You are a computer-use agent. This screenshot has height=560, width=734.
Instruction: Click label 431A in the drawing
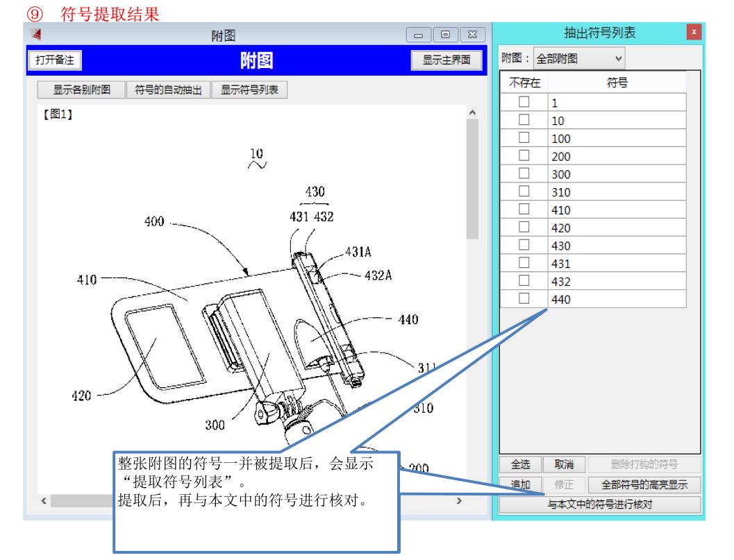point(358,252)
